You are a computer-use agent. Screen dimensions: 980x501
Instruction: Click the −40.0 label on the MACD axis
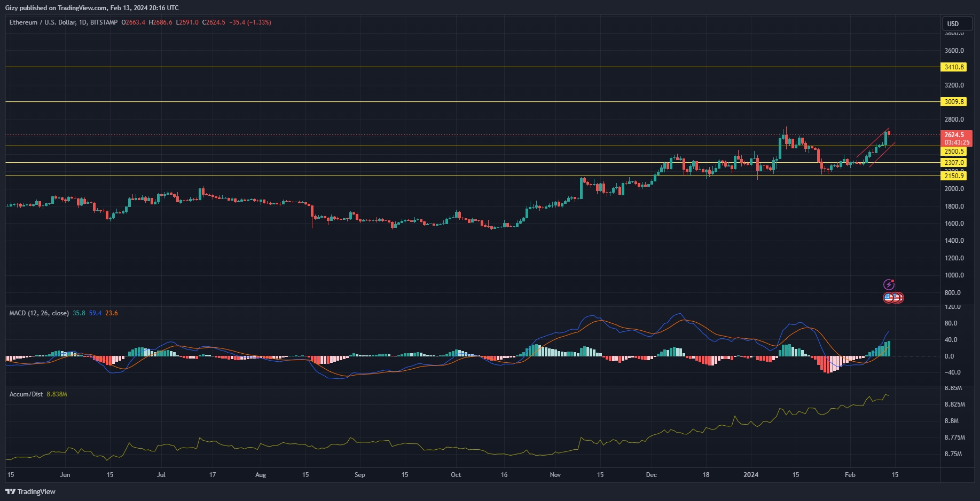coord(952,372)
